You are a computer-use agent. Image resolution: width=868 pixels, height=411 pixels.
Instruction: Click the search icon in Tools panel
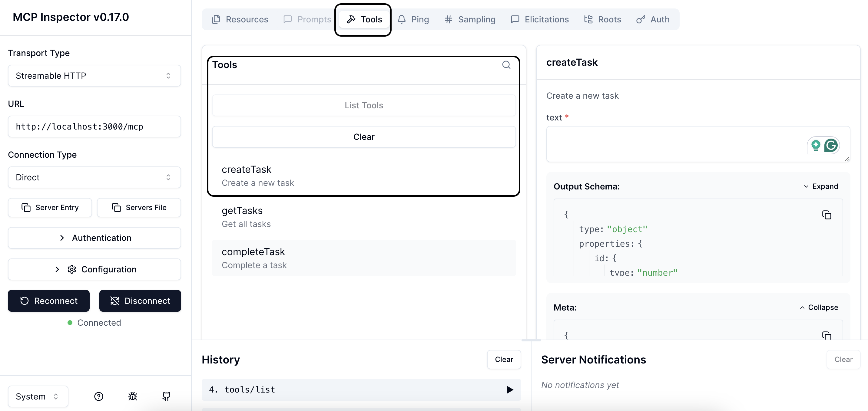(x=506, y=65)
